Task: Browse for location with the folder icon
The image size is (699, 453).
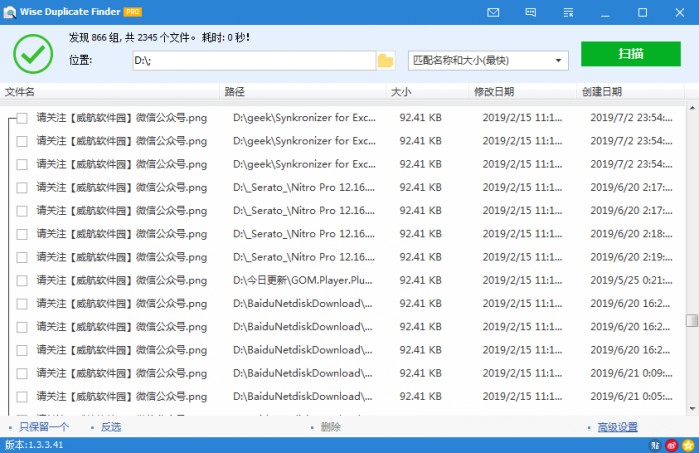Action: (386, 61)
